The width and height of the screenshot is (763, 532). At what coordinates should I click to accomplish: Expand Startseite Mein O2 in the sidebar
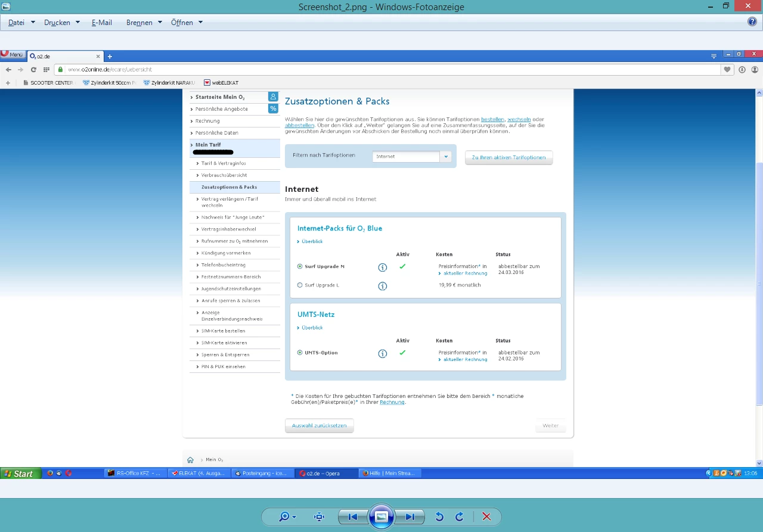pyautogui.click(x=220, y=97)
